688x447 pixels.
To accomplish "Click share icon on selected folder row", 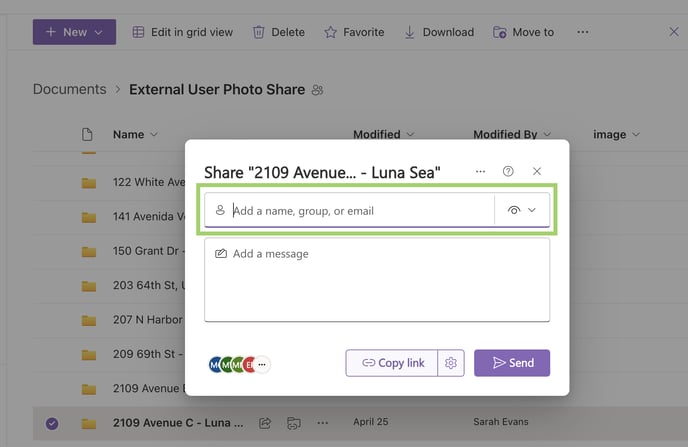I will (265, 423).
